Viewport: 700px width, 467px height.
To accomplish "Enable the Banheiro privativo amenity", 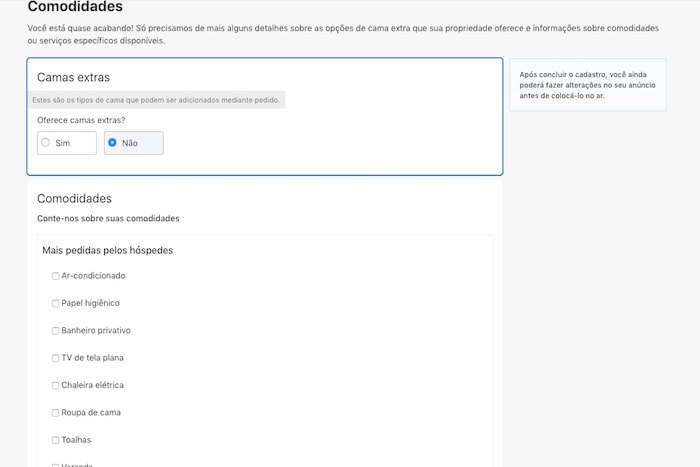I will [55, 331].
